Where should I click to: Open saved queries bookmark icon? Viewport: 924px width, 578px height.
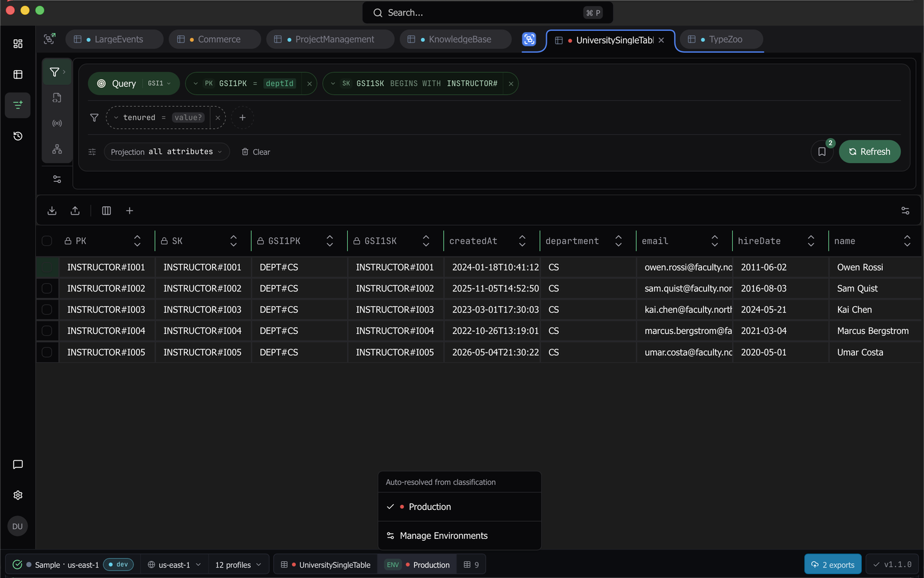[x=822, y=152]
